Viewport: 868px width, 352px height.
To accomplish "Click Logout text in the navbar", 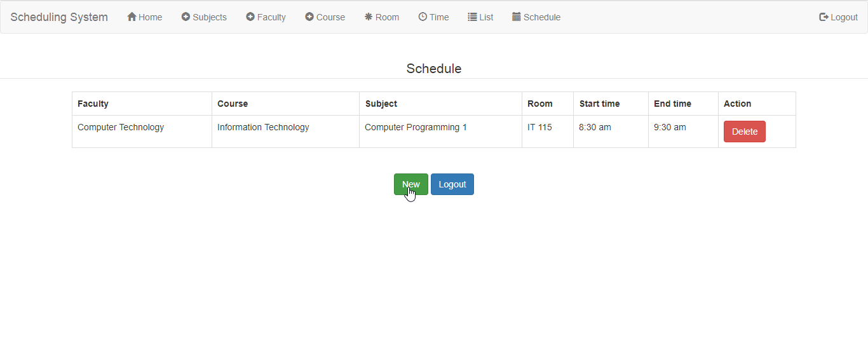I will (844, 17).
